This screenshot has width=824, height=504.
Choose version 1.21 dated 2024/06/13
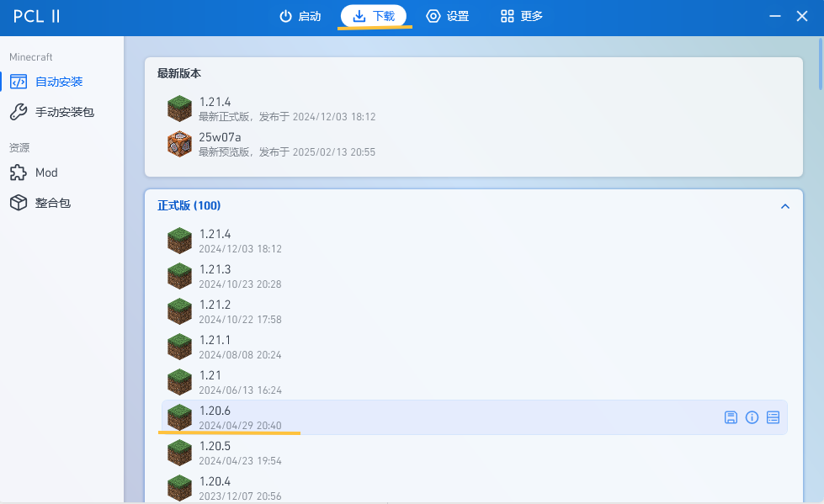click(474, 382)
